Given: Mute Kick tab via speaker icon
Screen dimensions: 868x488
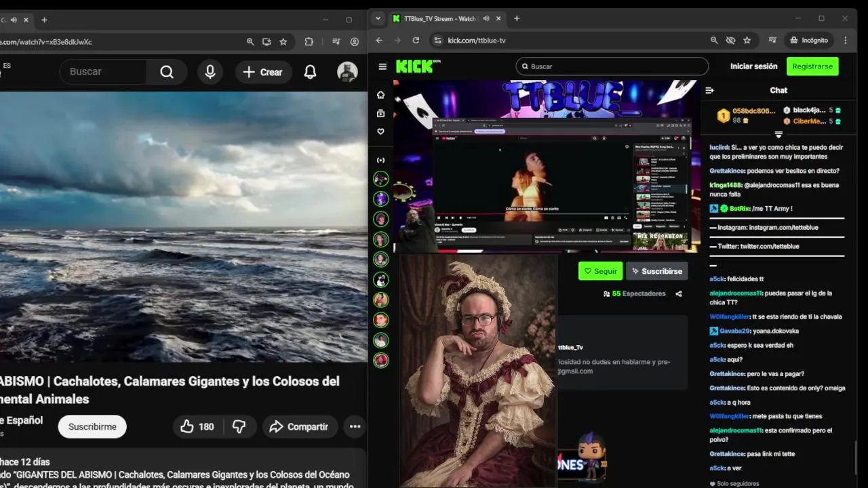Looking at the screenshot, I should pyautogui.click(x=485, y=19).
